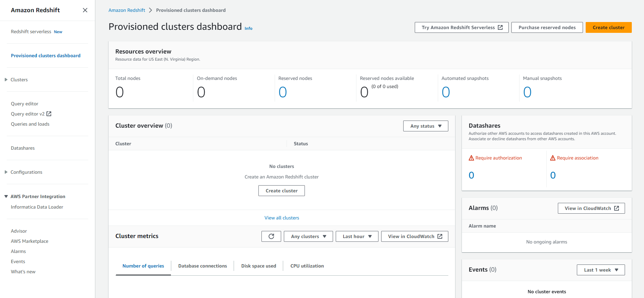Click the Manual snapshots count value

point(527,92)
